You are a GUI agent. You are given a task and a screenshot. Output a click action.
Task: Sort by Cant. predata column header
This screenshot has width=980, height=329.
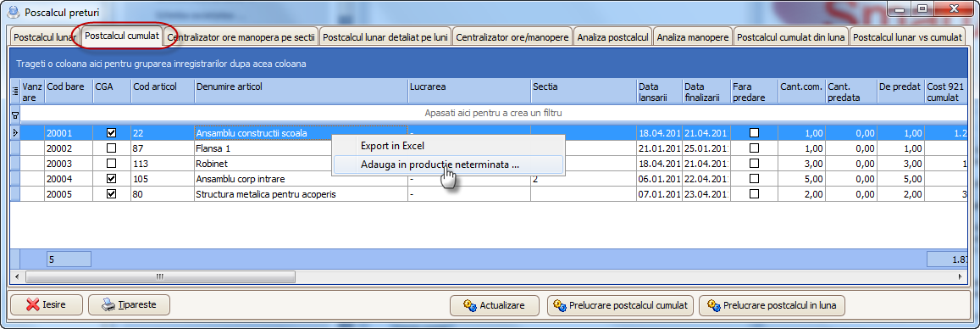point(851,91)
